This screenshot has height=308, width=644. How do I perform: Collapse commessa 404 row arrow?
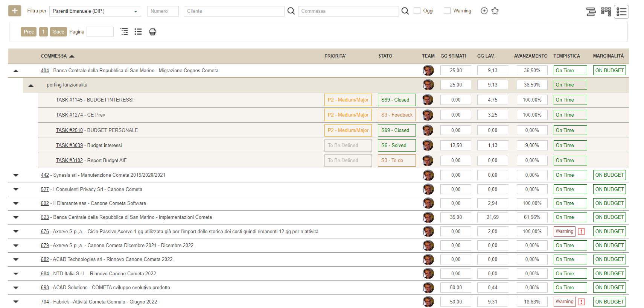(x=16, y=71)
